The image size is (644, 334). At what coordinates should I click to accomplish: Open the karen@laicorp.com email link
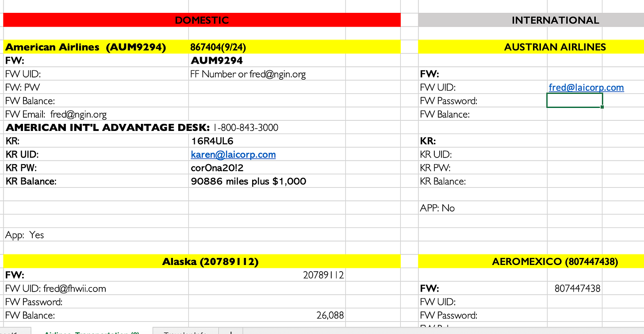[233, 154]
